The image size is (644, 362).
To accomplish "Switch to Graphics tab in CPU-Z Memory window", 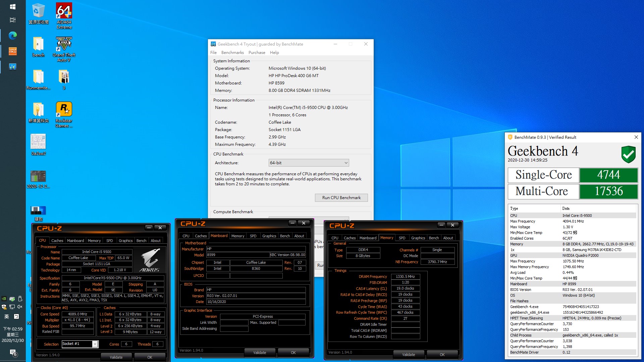I will point(418,238).
